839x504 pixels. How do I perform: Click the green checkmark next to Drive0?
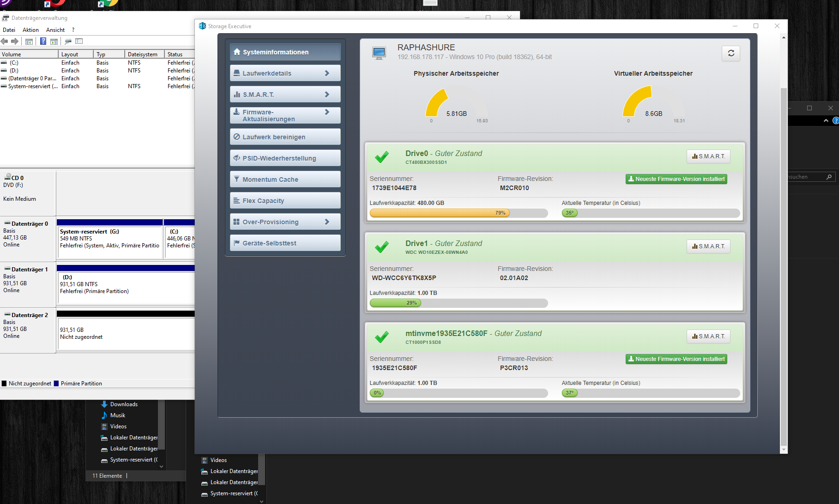point(381,157)
